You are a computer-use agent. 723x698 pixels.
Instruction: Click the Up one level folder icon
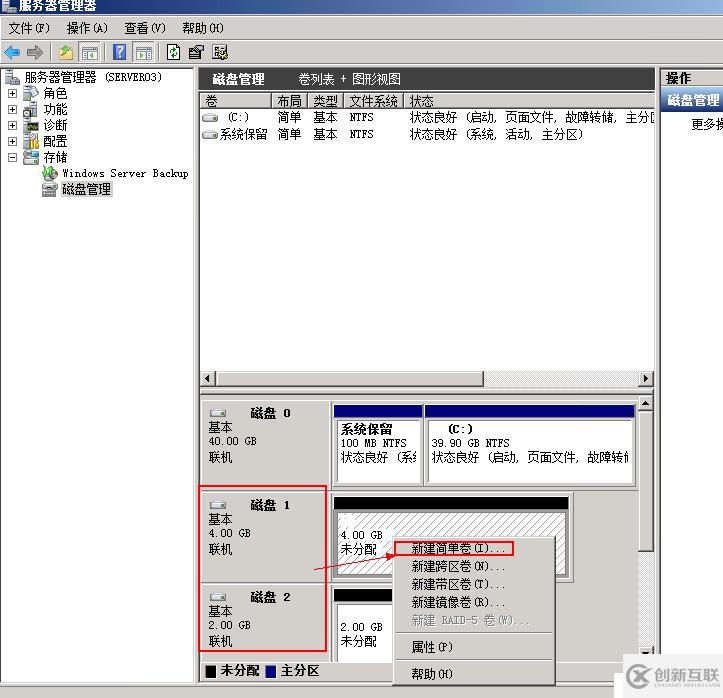click(x=65, y=53)
